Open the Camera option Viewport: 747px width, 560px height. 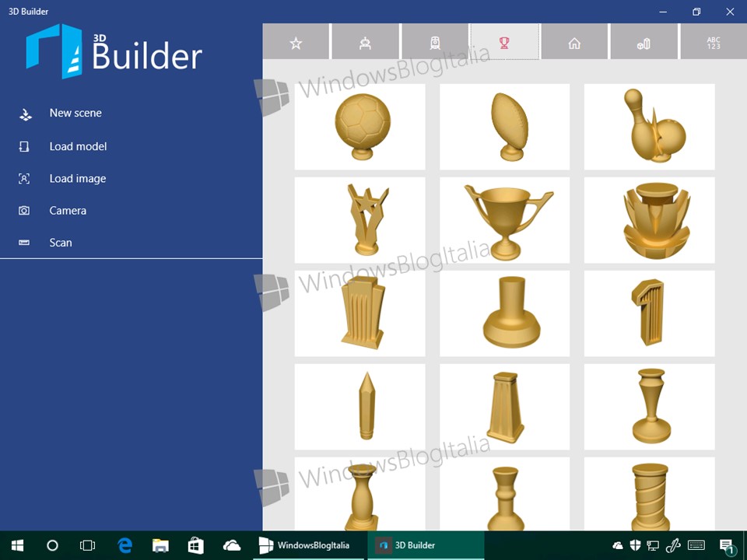pyautogui.click(x=68, y=211)
